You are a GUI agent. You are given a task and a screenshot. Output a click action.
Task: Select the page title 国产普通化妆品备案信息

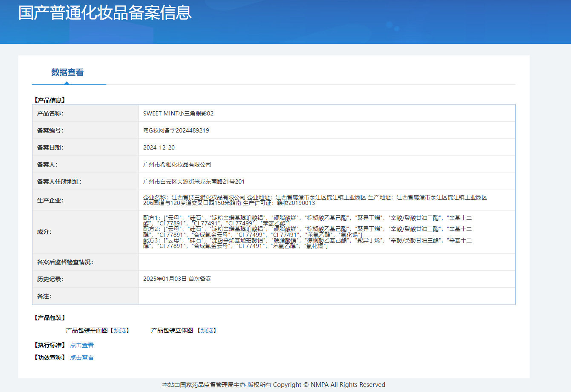tap(105, 13)
